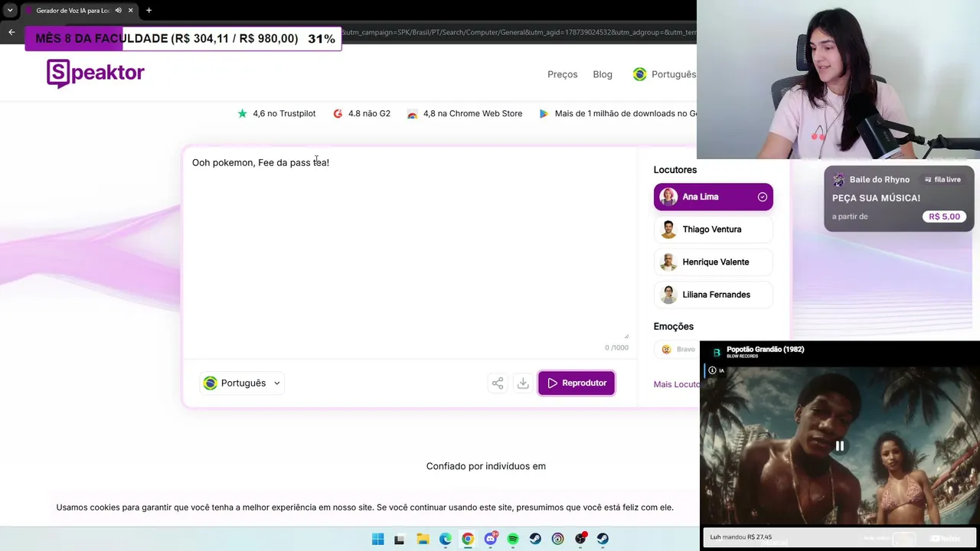Image resolution: width=980 pixels, height=551 pixels.
Task: Click the Speaktor logo in the header
Action: click(96, 73)
